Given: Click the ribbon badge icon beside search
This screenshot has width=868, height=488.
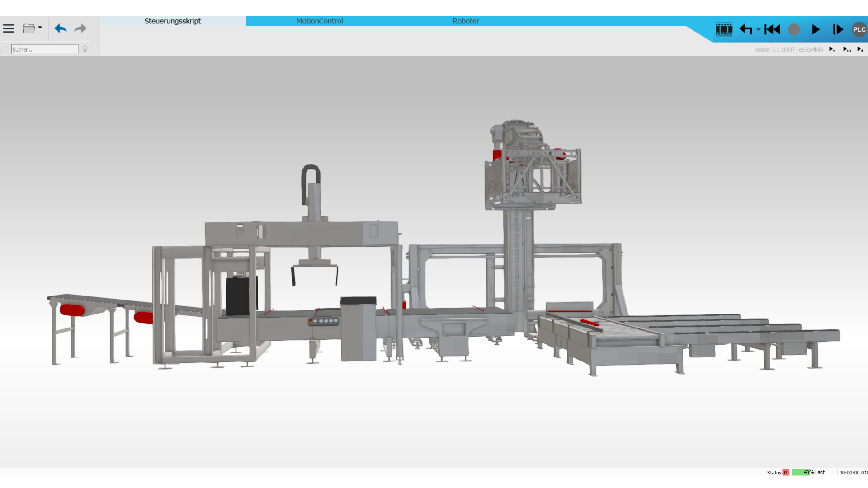Looking at the screenshot, I should [x=85, y=49].
